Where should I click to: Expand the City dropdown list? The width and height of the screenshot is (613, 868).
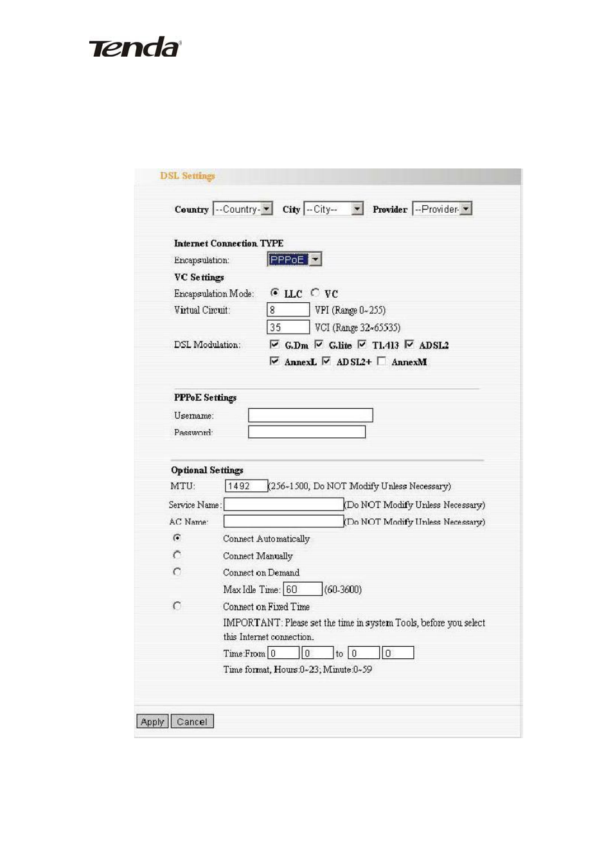[x=333, y=209]
